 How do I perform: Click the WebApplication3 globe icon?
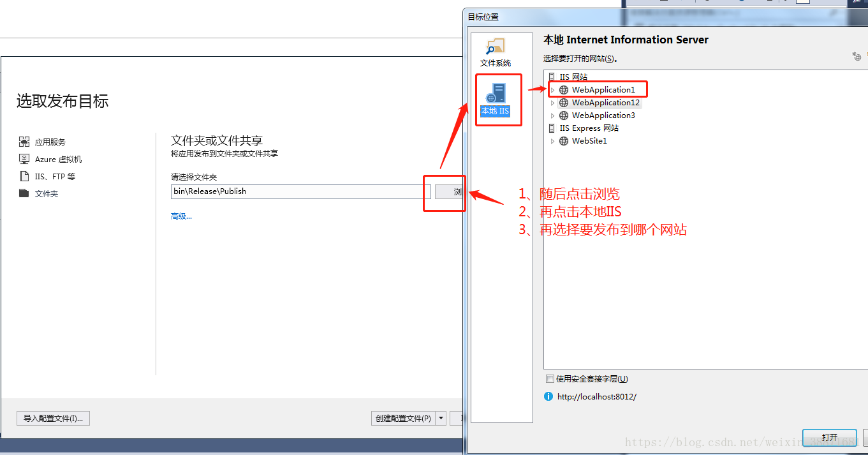pos(564,116)
